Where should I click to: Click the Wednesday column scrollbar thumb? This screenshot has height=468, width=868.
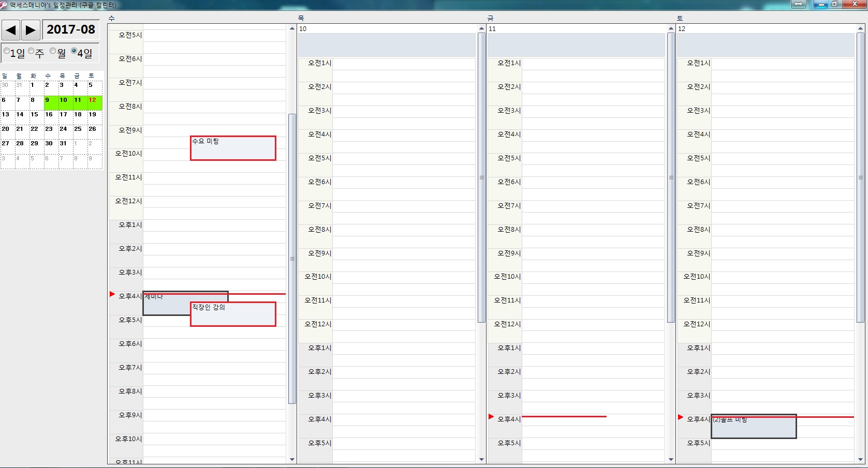292,259
